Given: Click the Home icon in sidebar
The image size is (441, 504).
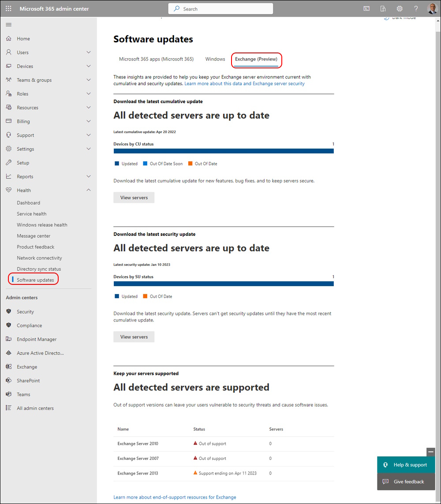Looking at the screenshot, I should pyautogui.click(x=9, y=38).
